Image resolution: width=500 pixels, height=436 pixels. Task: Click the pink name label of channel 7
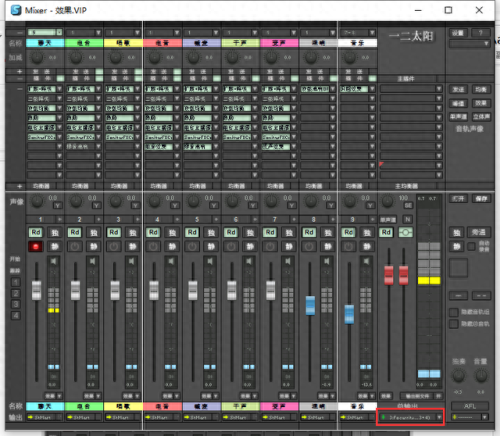coord(279,43)
